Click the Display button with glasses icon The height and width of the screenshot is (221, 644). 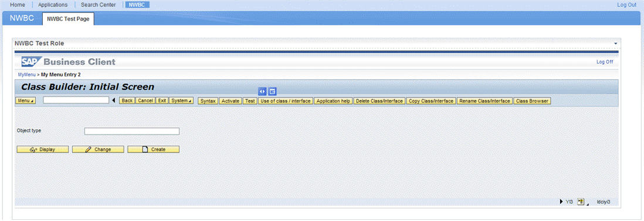(43, 149)
